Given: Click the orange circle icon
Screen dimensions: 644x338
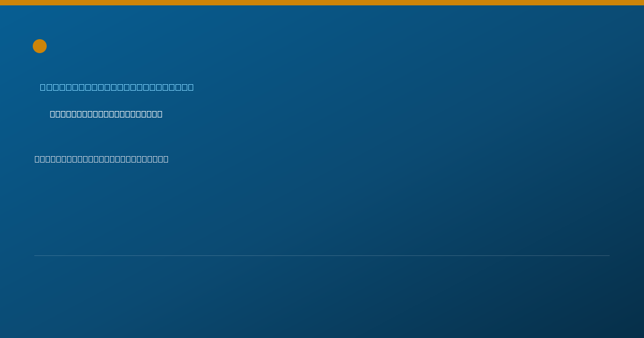Looking at the screenshot, I should [x=40, y=46].
